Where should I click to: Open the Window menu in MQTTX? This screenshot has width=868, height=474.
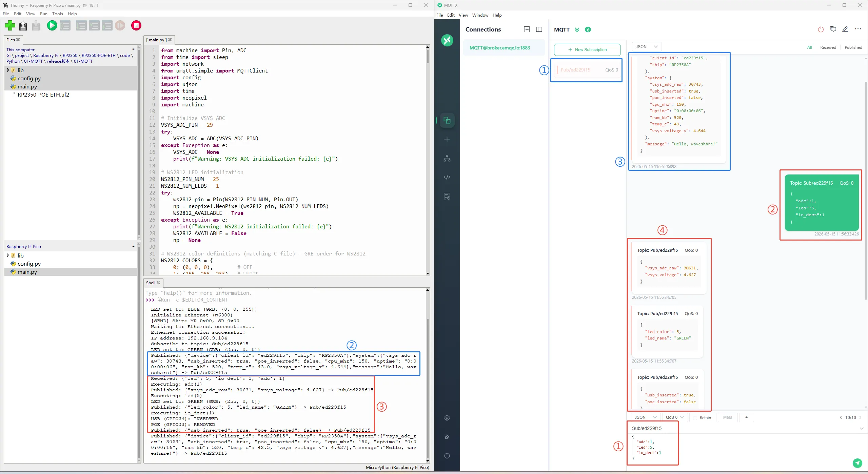click(480, 15)
